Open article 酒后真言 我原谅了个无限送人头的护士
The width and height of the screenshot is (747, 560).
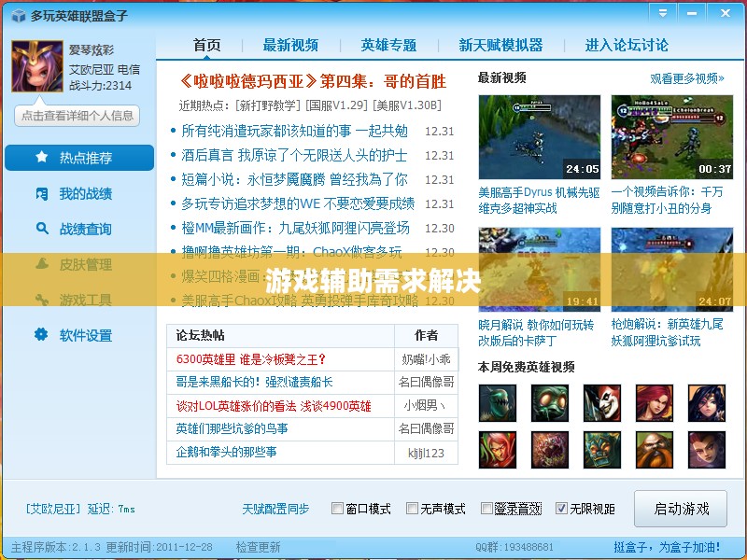tap(294, 155)
